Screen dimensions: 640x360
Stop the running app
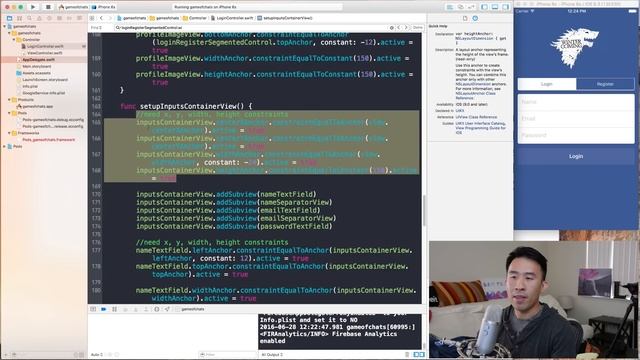click(48, 7)
